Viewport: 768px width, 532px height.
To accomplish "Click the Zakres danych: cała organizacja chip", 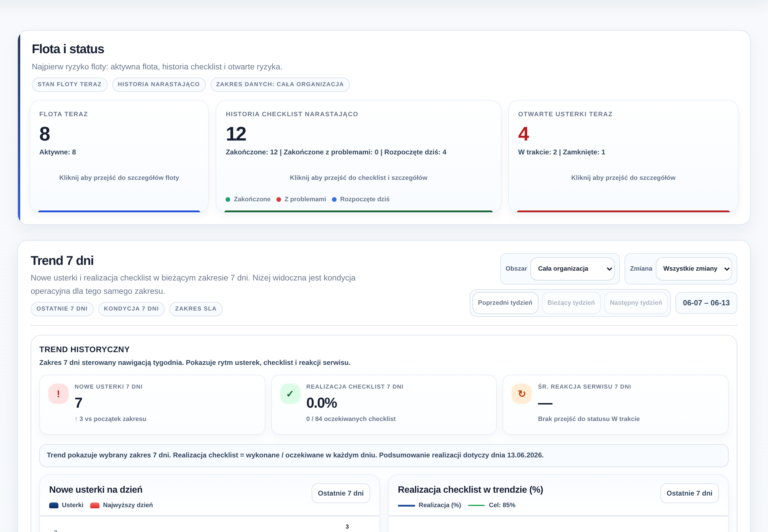I will pyautogui.click(x=280, y=84).
